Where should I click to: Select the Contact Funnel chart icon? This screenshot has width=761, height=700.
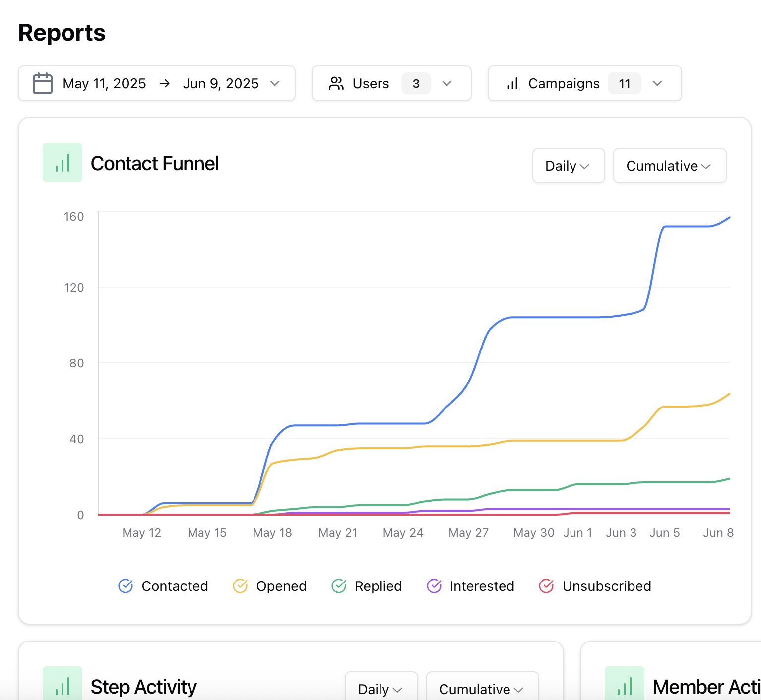pos(62,163)
